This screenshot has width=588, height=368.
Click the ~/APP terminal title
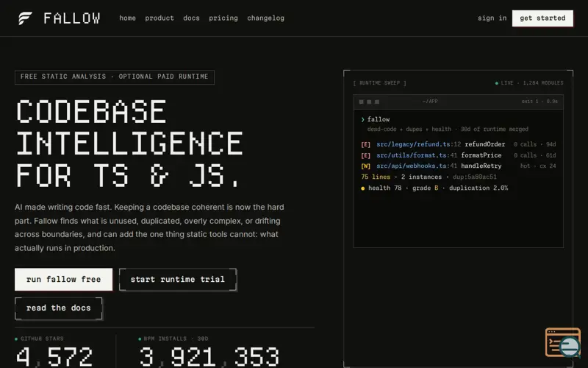[x=430, y=102]
